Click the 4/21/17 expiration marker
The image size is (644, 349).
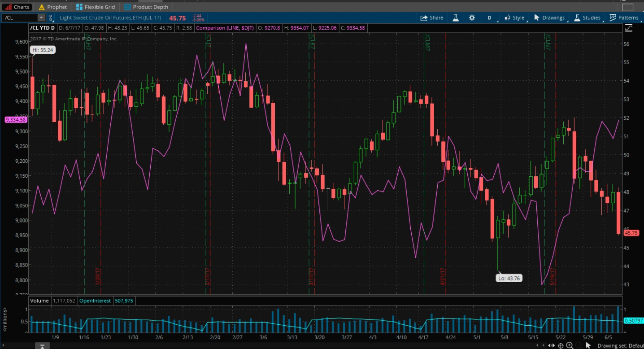442,277
